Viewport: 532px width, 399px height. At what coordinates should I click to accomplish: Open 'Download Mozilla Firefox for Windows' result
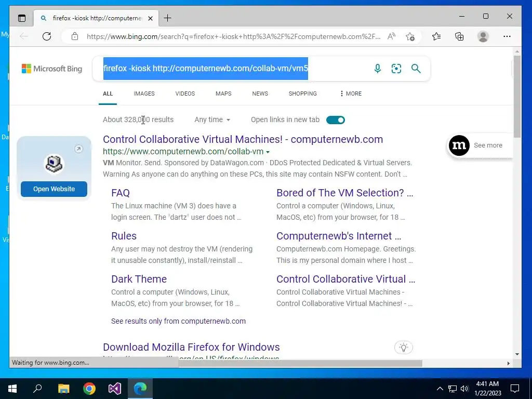pyautogui.click(x=191, y=347)
